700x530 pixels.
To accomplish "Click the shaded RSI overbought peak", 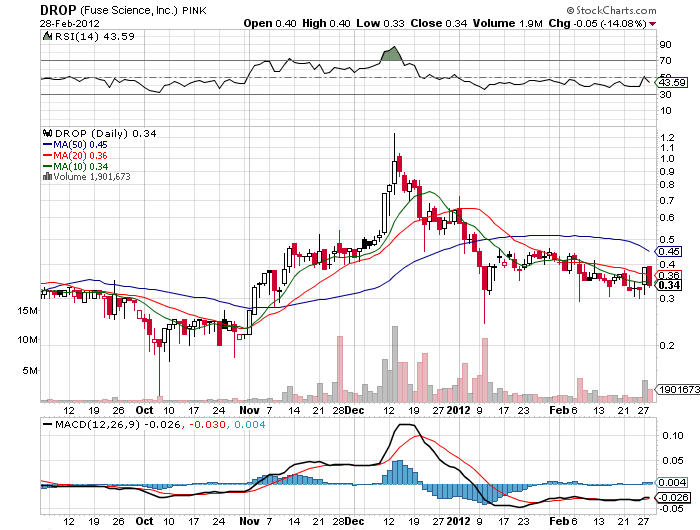I will pyautogui.click(x=392, y=54).
